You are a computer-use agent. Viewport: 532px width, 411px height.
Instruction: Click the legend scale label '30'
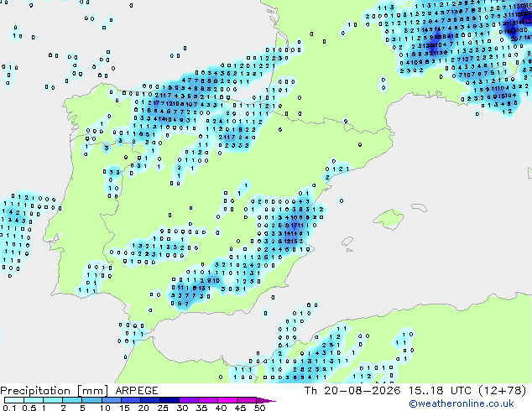(182, 408)
